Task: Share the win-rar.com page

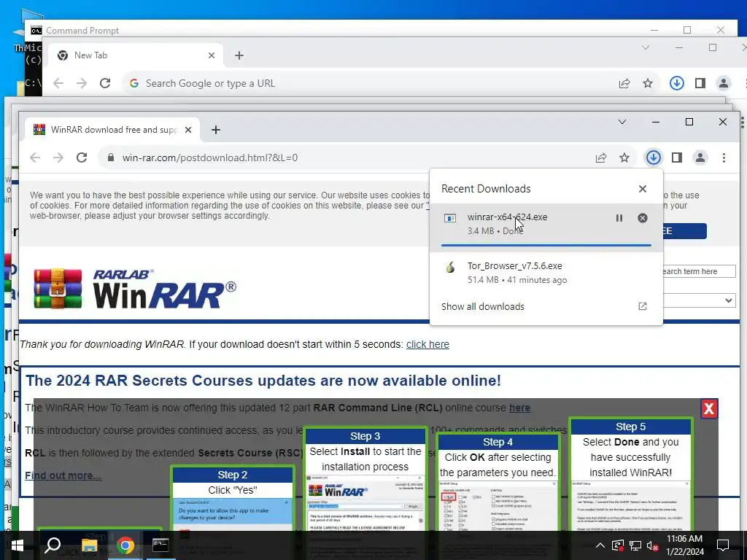Action: [x=601, y=157]
